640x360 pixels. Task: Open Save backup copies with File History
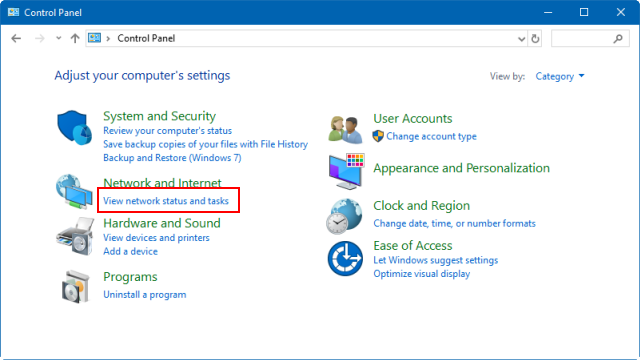tap(205, 144)
